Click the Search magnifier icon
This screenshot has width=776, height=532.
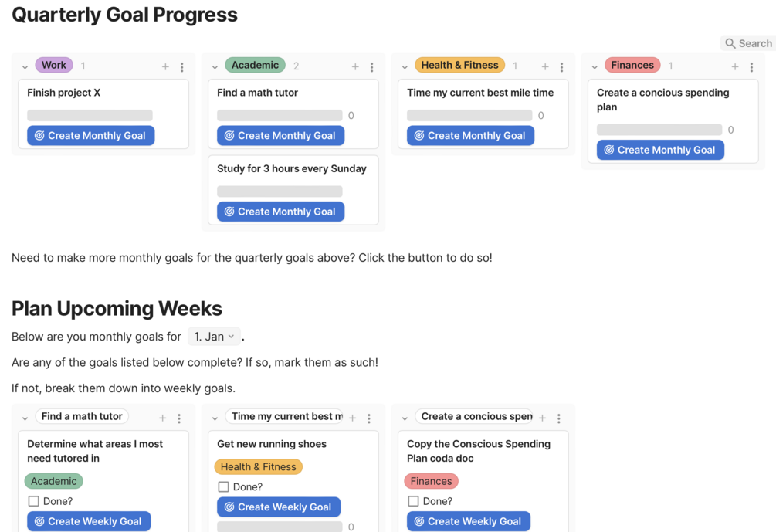click(x=730, y=43)
